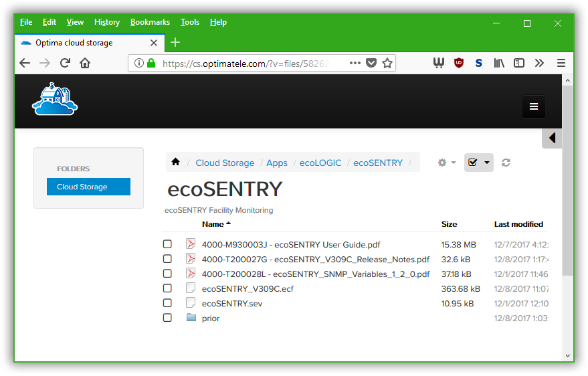Open the History menu
Screen dimensions: 588x376
(x=107, y=22)
